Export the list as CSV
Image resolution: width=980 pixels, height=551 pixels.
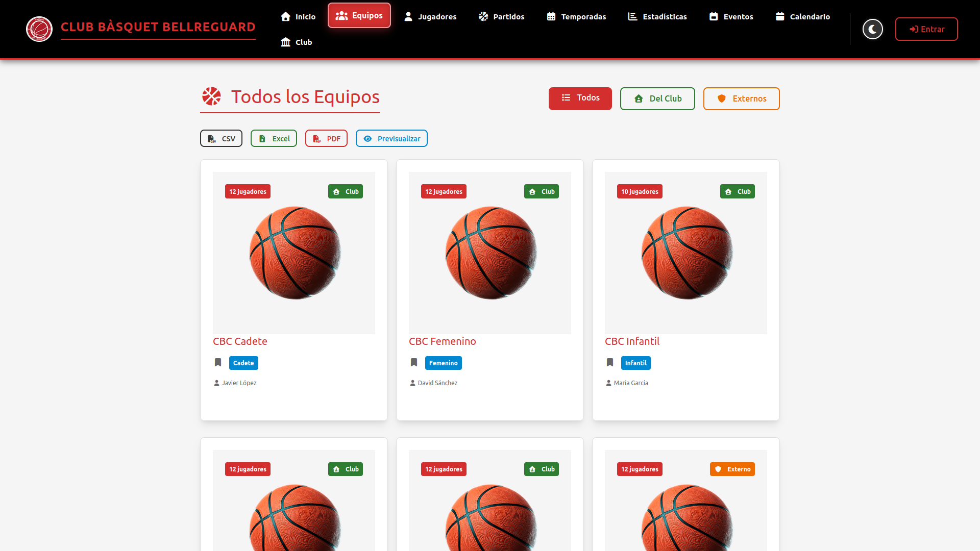pos(221,138)
